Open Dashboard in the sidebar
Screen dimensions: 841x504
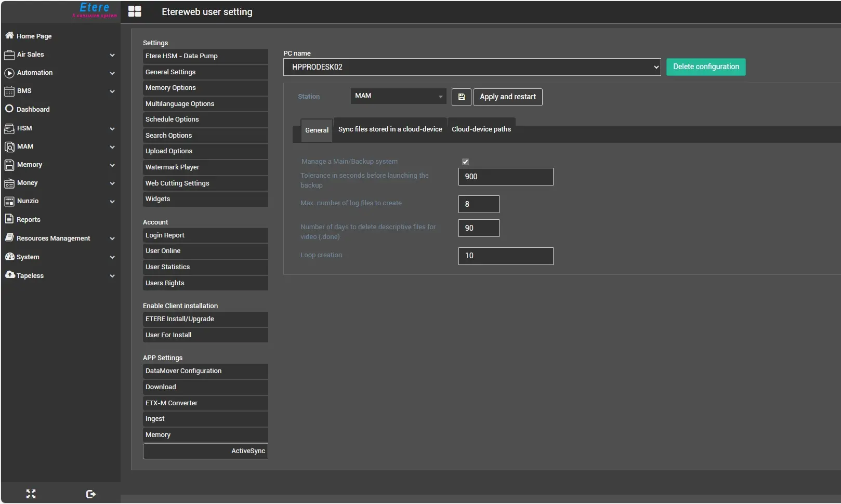(x=33, y=109)
